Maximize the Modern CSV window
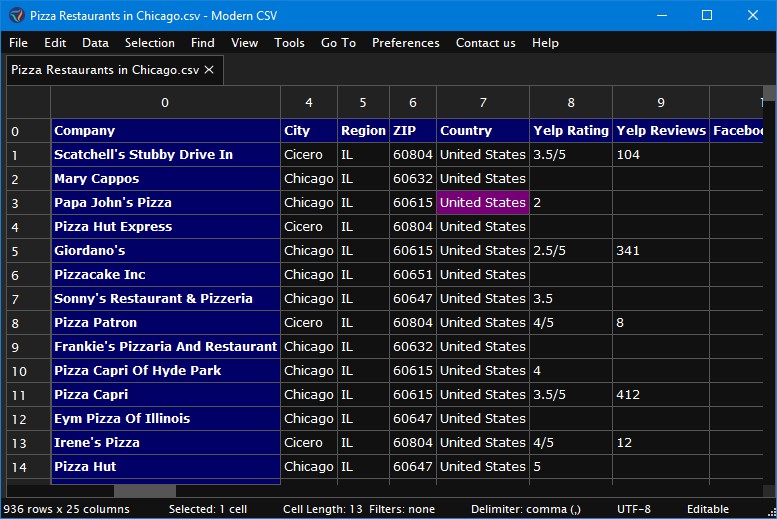Viewport: 777px width, 519px height. coord(707,15)
